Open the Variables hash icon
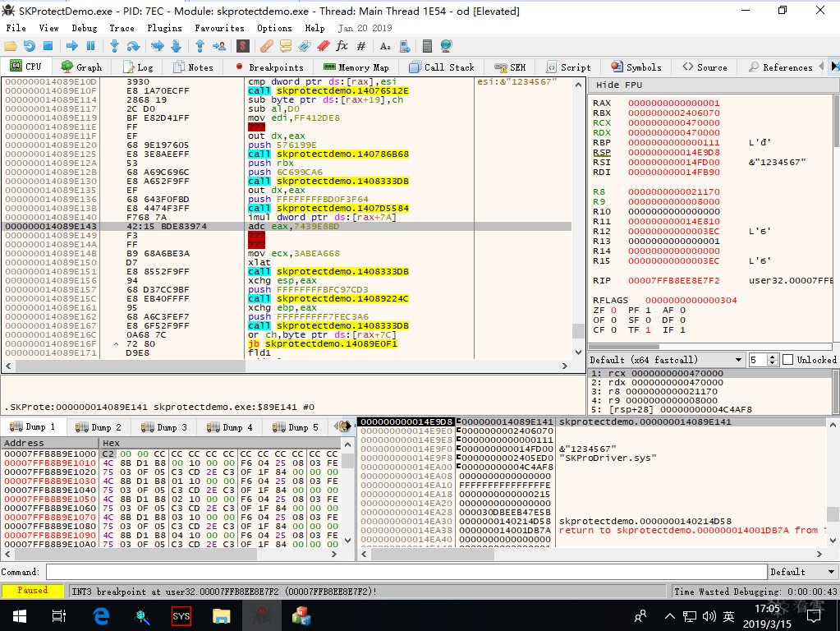Viewport: 840px width, 631px height. [x=361, y=47]
